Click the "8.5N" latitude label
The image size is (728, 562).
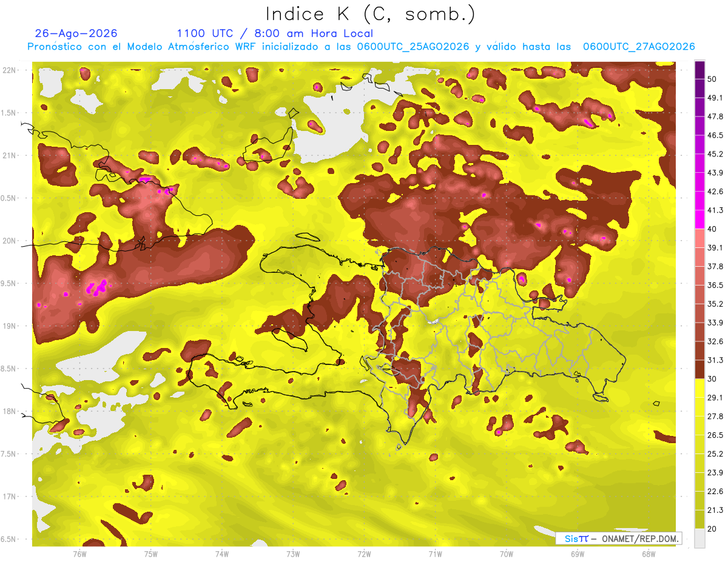point(8,369)
